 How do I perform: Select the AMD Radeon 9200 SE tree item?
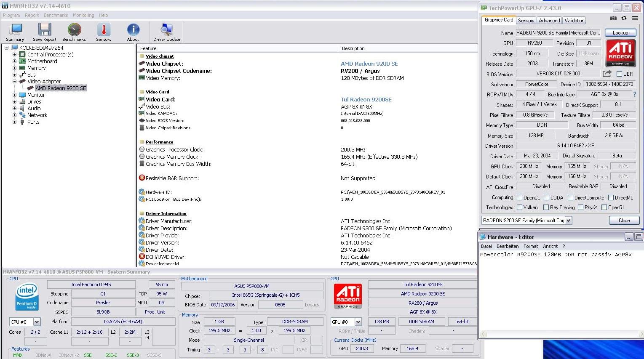(61, 88)
